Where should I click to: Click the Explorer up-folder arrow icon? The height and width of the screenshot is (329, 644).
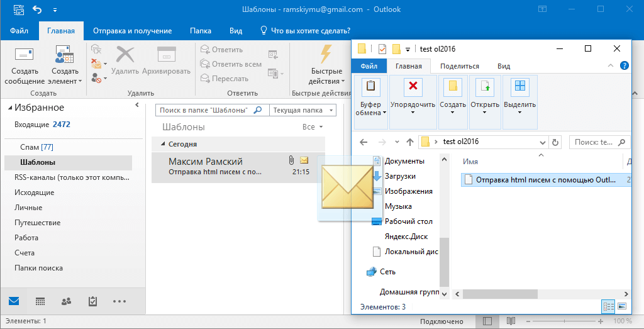click(x=410, y=142)
